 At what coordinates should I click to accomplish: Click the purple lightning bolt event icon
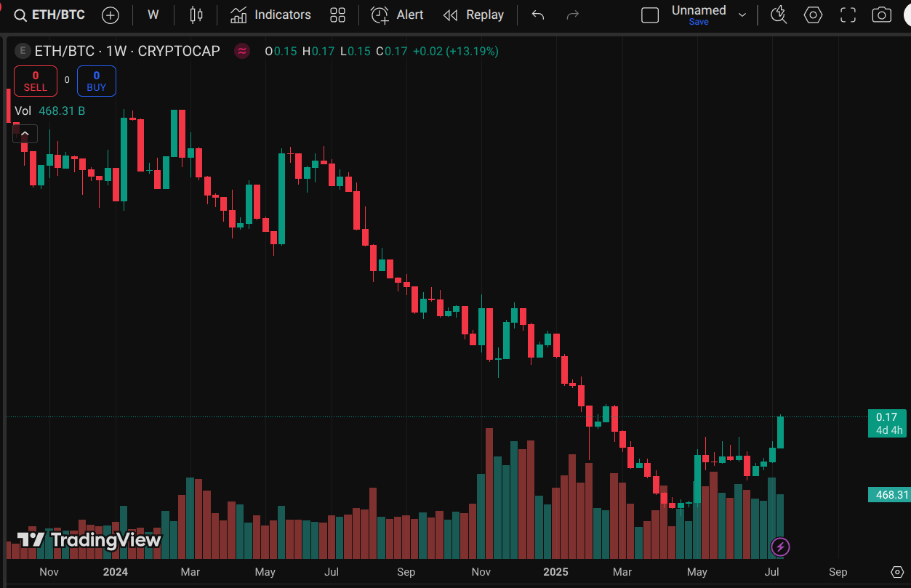780,547
